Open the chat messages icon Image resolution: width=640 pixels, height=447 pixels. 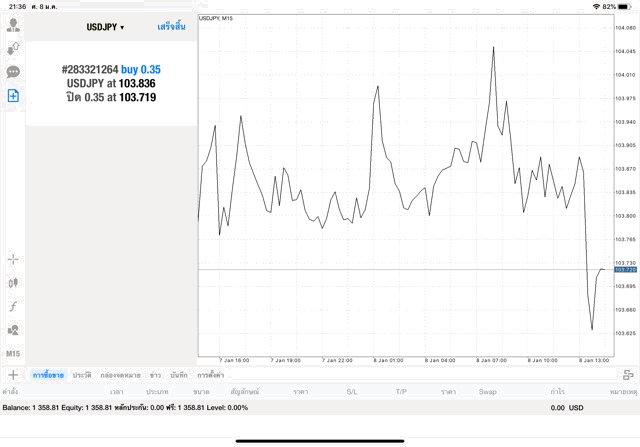click(13, 72)
